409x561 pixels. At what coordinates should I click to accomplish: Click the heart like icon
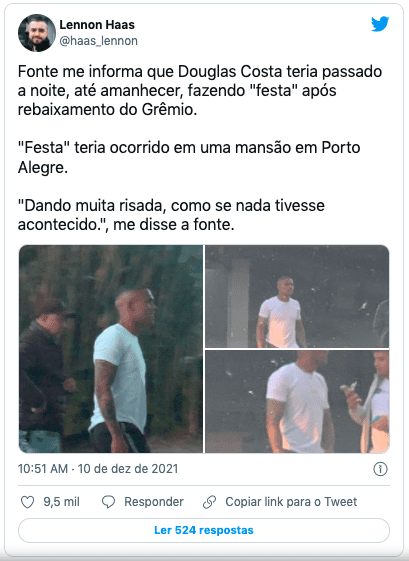tap(28, 502)
